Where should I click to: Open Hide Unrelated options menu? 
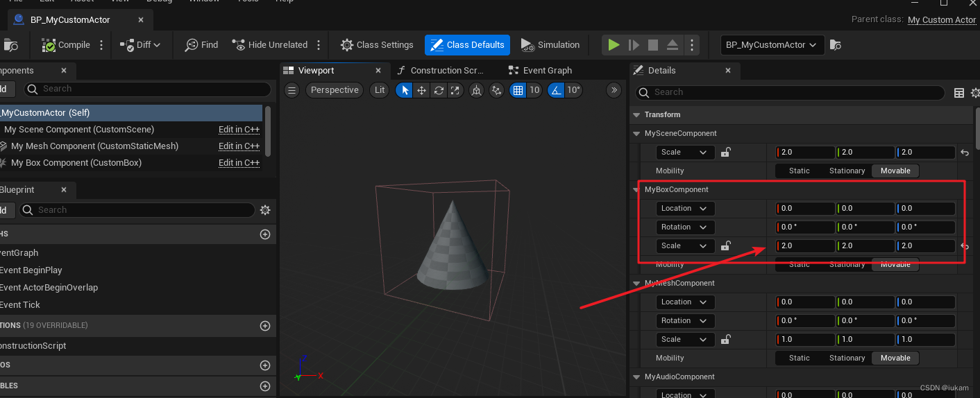pos(319,45)
